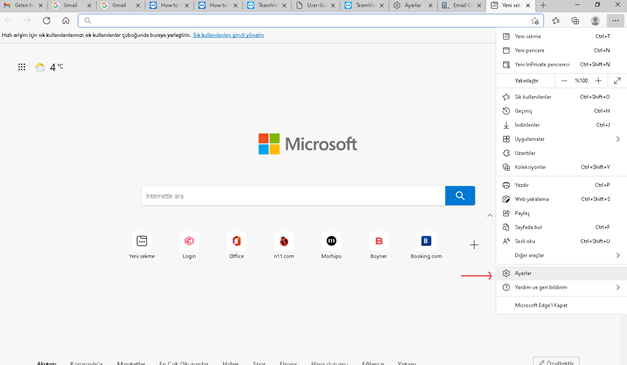This screenshot has height=365, width=627.
Task: Collapse the quick links row chevron
Action: [x=490, y=215]
